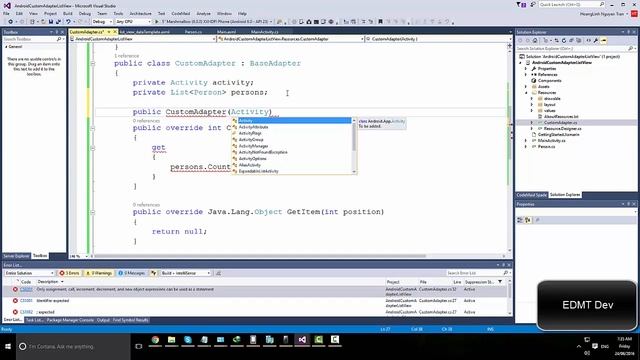Open the Any CPU platform dropdown

tap(133, 22)
